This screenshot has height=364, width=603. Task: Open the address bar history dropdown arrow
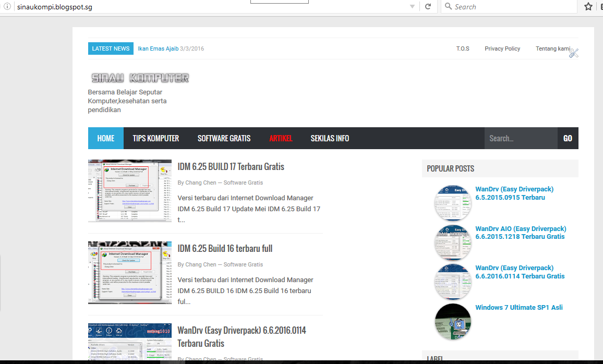point(412,7)
